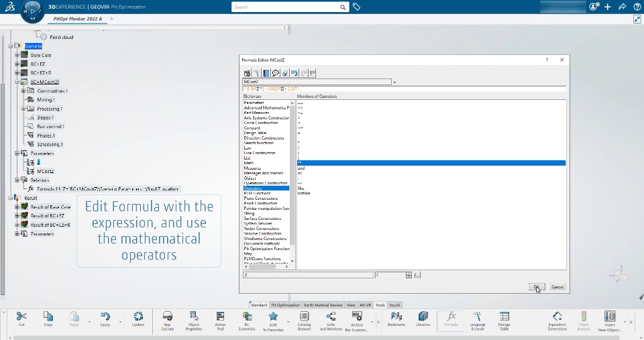Open the Action Pad

(220, 321)
